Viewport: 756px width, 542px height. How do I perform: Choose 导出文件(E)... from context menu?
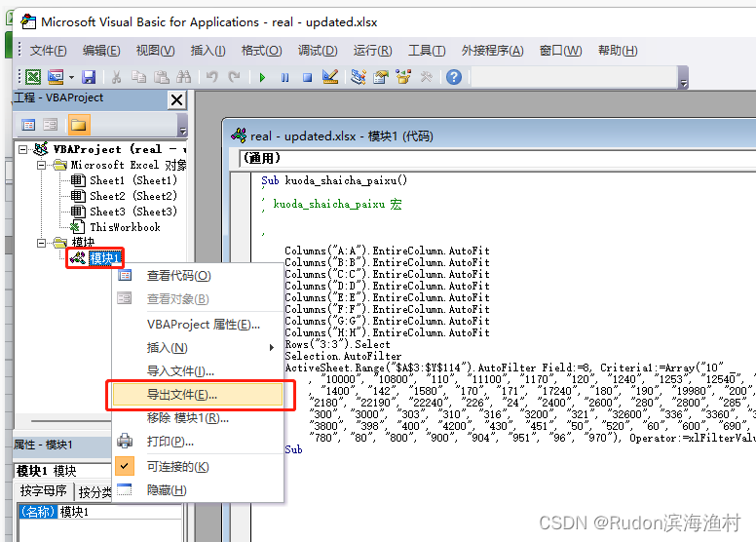(198, 395)
